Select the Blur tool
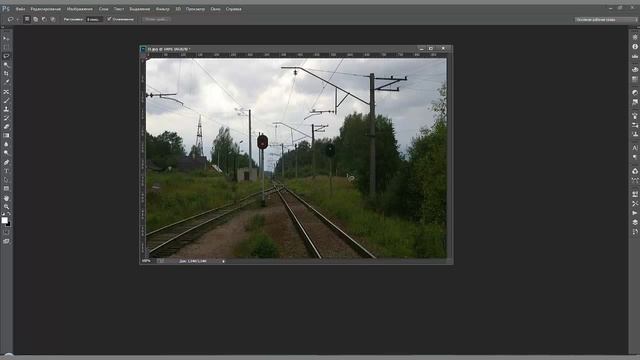This screenshot has height=360, width=640. tap(6, 144)
